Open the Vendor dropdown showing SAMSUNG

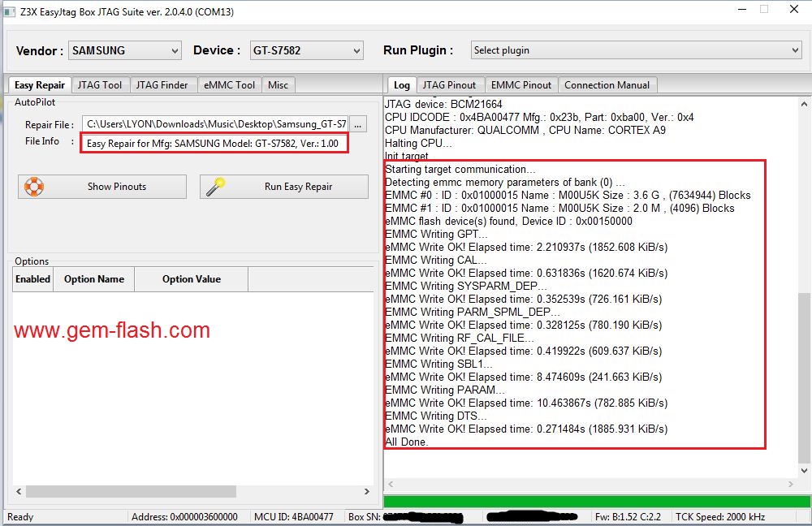tap(125, 50)
